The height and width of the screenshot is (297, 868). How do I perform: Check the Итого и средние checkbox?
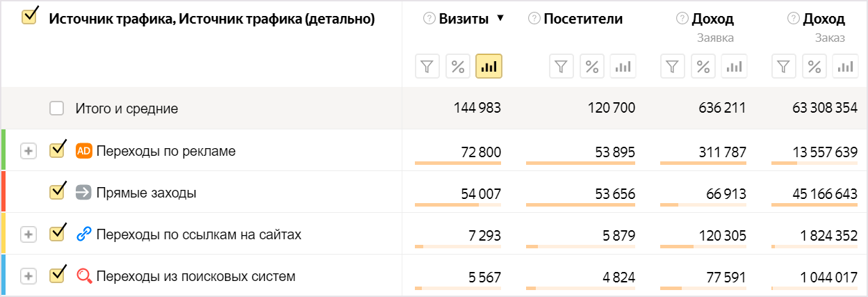(x=57, y=109)
